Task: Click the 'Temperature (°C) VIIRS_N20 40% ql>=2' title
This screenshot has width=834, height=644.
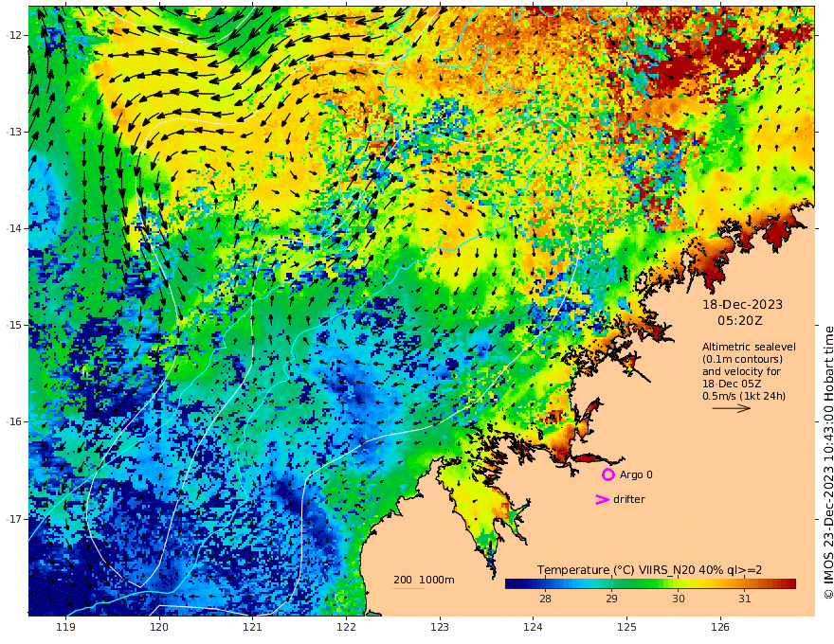Action: [x=649, y=570]
